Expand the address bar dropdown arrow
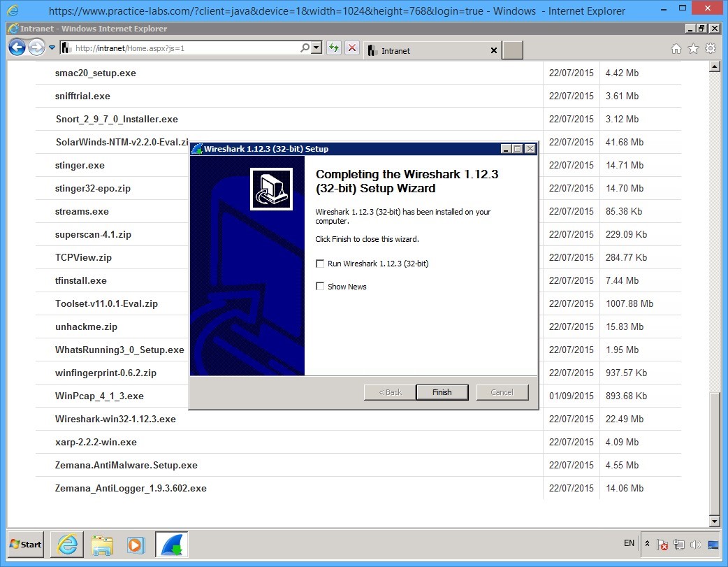The height and width of the screenshot is (567, 728). [52, 48]
